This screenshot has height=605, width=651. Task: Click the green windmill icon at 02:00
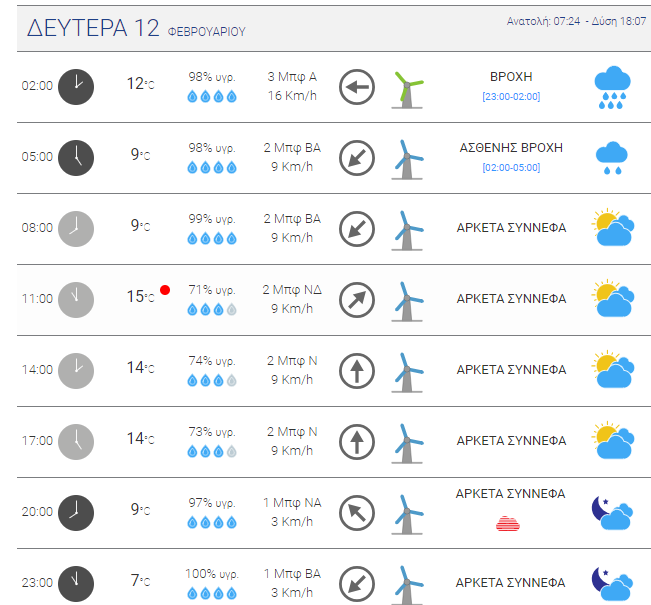point(406,87)
